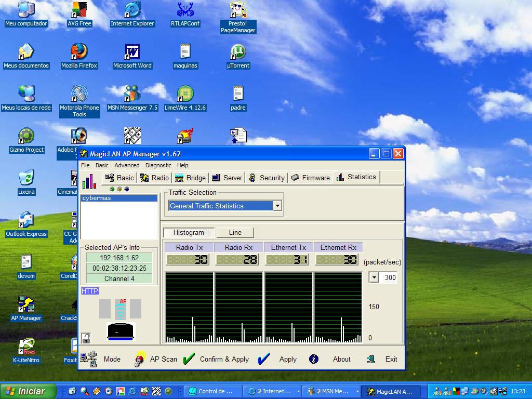
Task: Open the About info icon
Action: [x=314, y=359]
